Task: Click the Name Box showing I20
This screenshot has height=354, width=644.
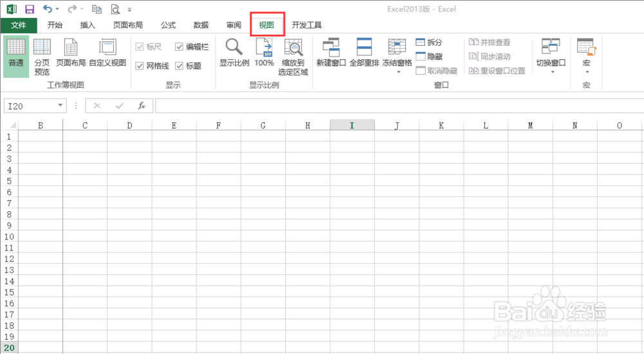Action: pos(30,106)
